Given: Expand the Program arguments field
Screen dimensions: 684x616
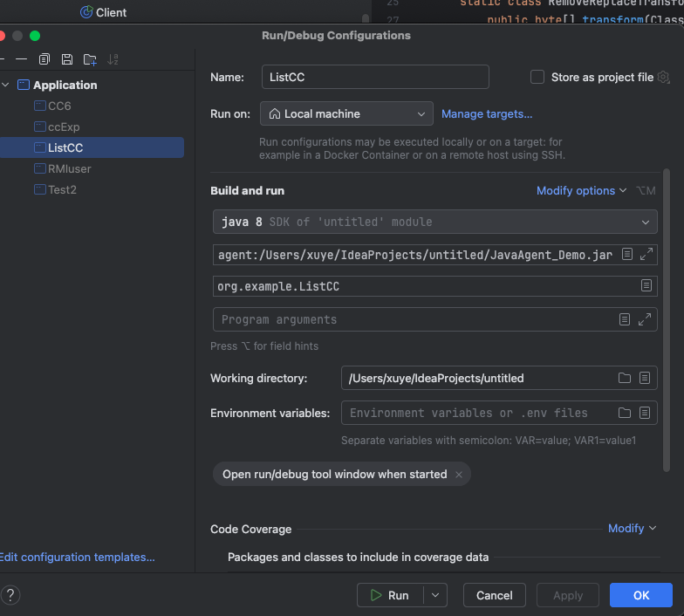Looking at the screenshot, I should pos(646,319).
